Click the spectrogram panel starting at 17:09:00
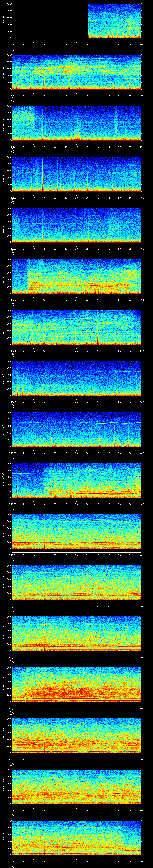The width and height of the screenshot is (153, 868). coord(77,21)
